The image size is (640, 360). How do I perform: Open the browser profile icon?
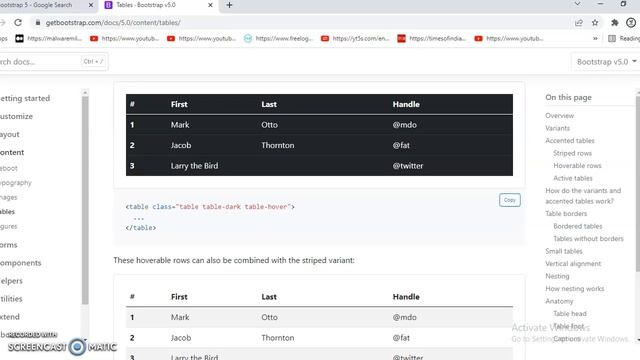631,23
